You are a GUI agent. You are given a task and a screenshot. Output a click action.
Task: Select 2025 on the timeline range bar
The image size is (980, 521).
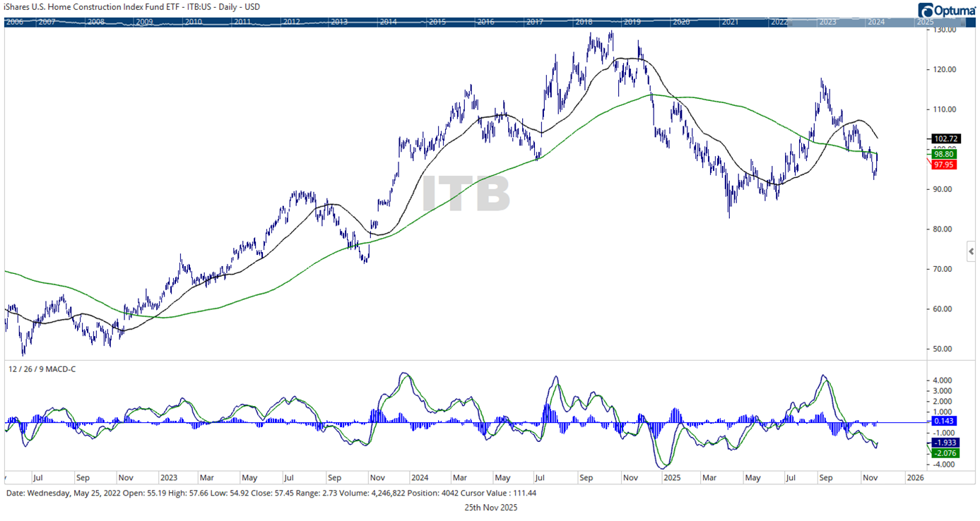point(924,21)
